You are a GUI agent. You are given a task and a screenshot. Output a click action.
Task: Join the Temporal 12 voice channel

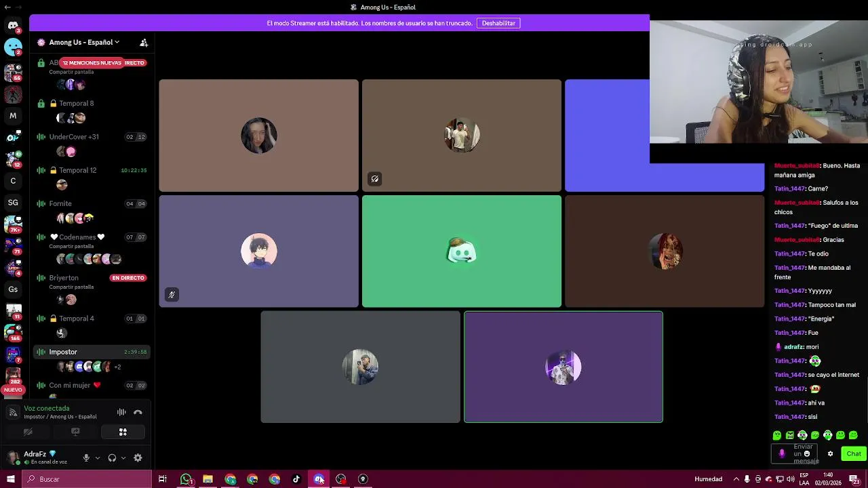92,170
